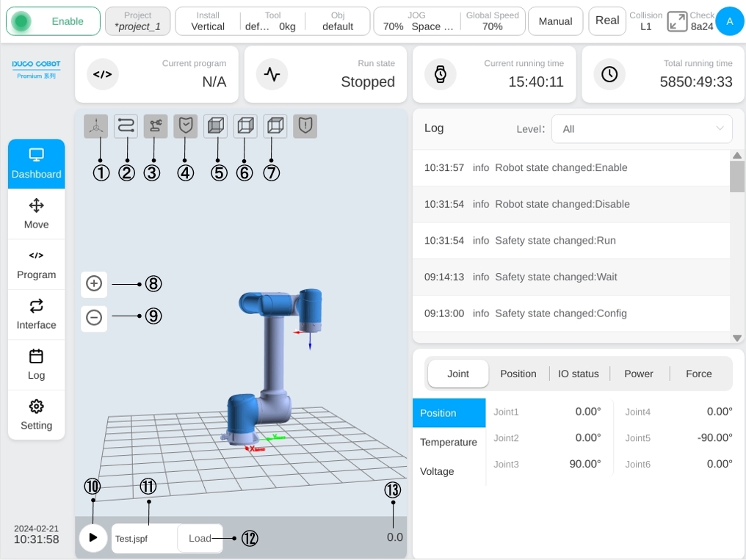Viewport: 746px width, 560px height.
Task: Toggle the robot Enable switch
Action: click(x=54, y=21)
